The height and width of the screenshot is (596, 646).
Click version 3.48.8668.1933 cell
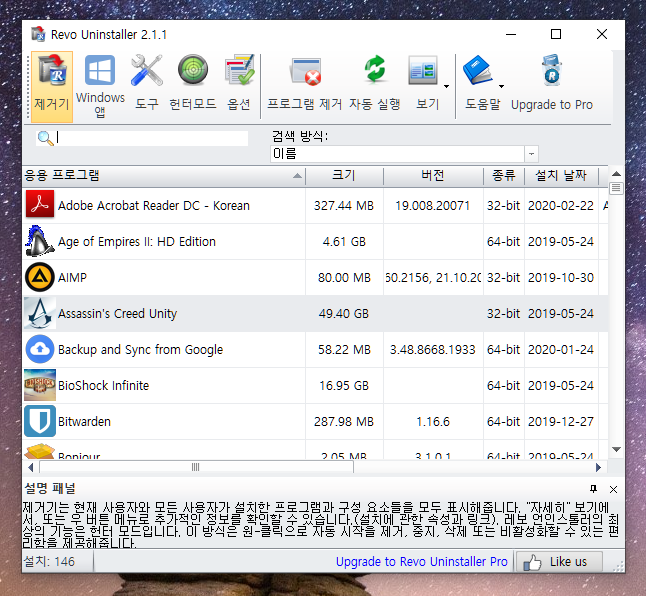coord(433,349)
